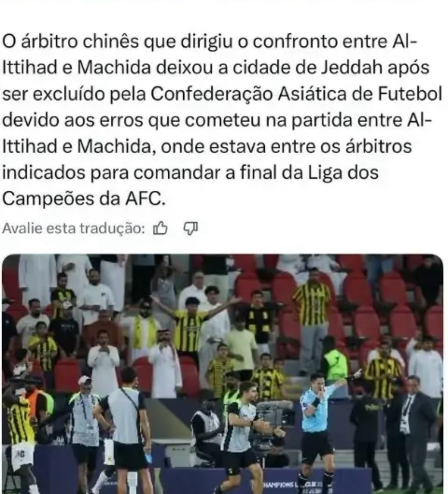448x494 pixels.
Task: Click the 'Avalie esta tradução:' label
Action: 73,228
